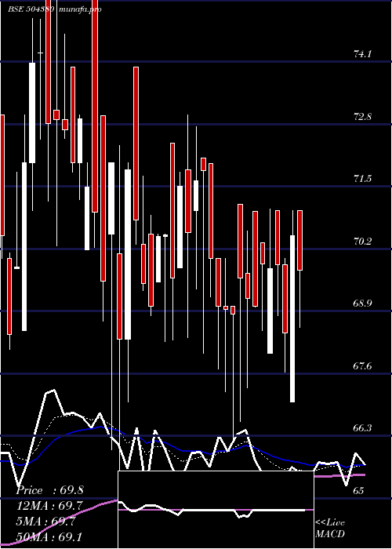Click the 65 price axis label
Image resolution: width=392 pixels, height=549 pixels.
click(358, 490)
